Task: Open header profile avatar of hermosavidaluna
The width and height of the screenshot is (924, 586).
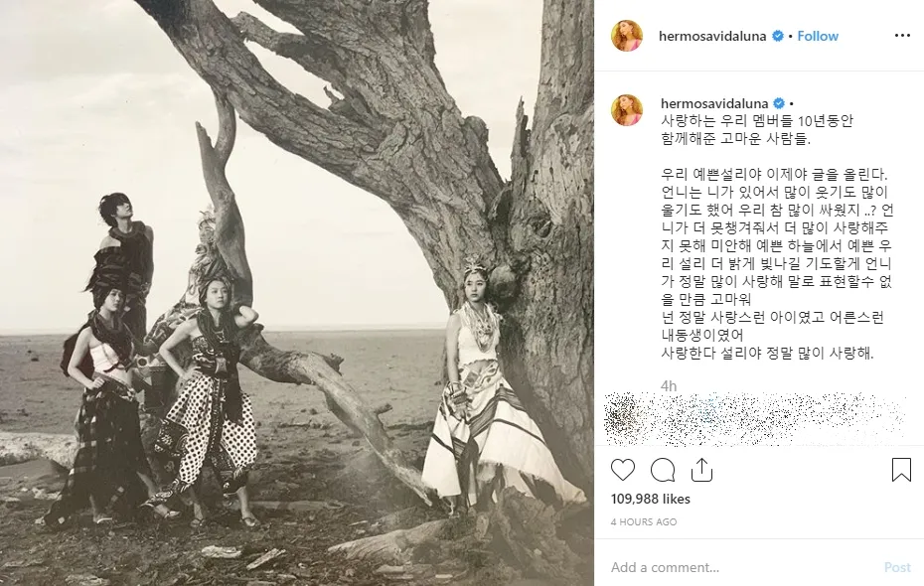Action: click(627, 36)
